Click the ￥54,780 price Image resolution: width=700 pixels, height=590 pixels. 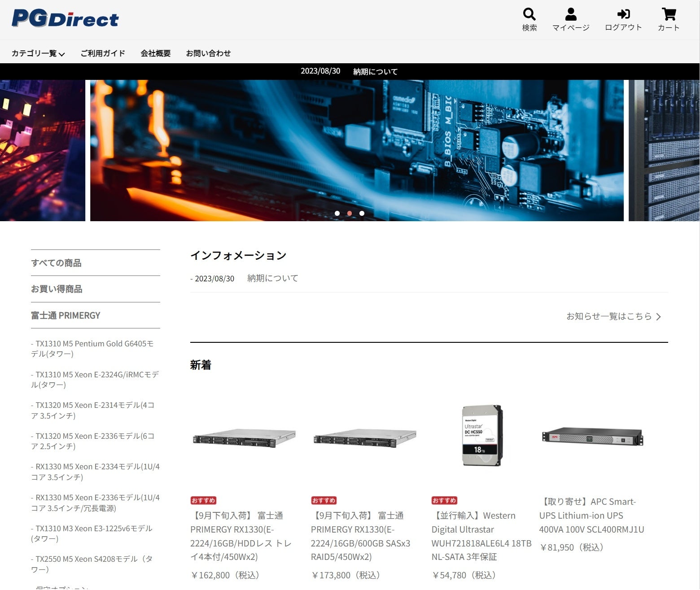point(464,575)
